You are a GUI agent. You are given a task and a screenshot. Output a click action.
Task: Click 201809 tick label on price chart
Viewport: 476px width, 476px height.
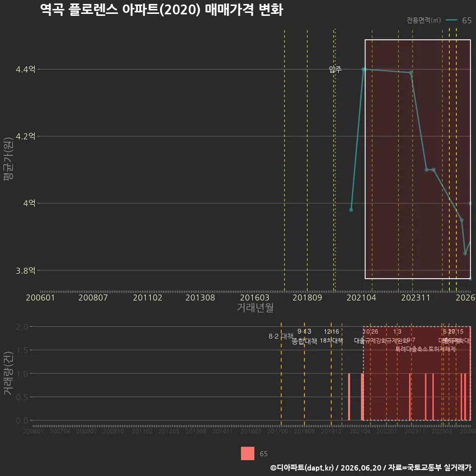307,297
